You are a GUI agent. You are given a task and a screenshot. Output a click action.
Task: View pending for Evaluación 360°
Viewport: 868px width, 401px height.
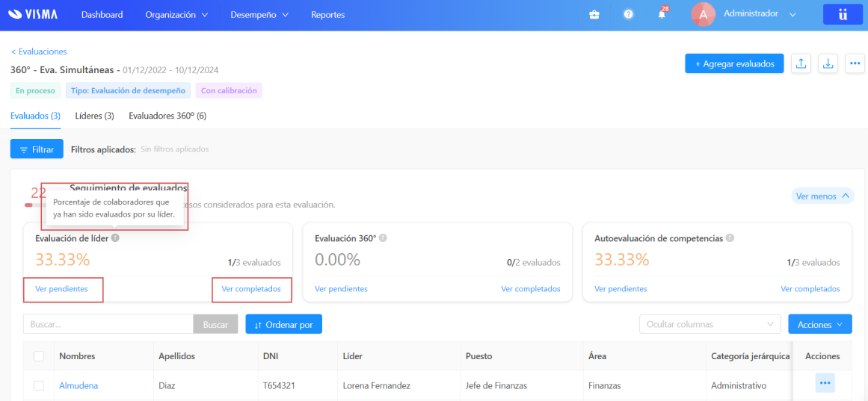(x=341, y=289)
